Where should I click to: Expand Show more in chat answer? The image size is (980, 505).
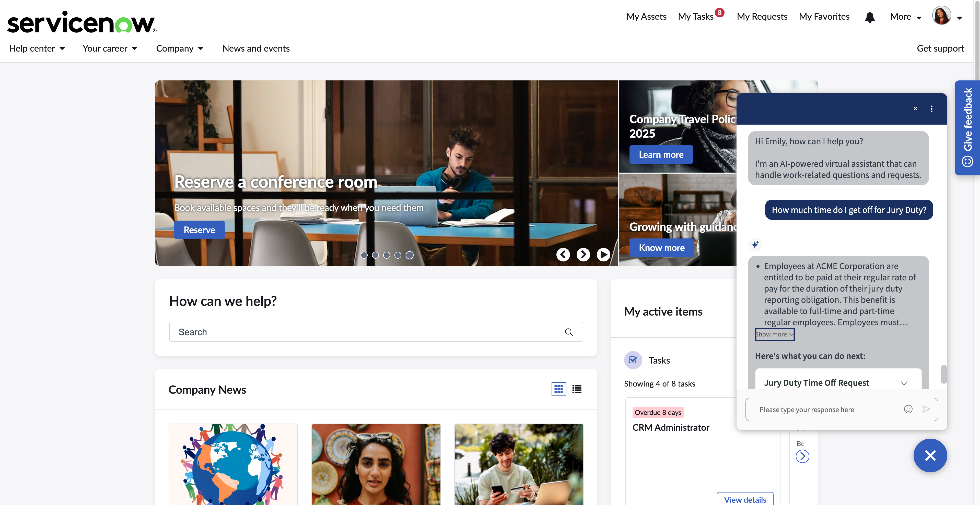[x=774, y=334]
